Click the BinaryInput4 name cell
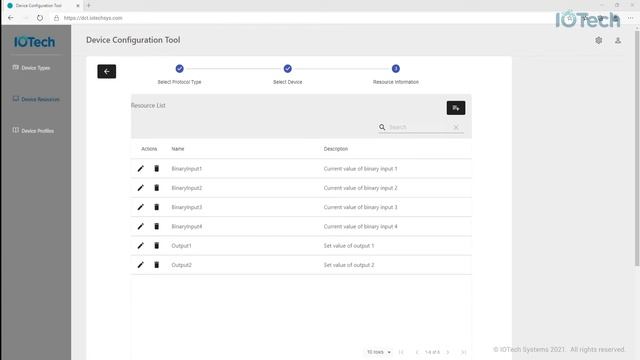The image size is (640, 360). point(187,226)
